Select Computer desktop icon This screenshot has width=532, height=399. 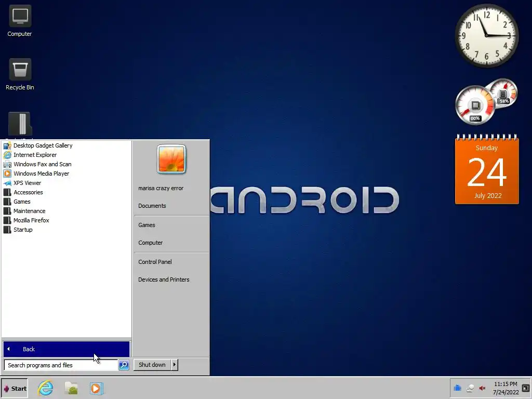point(20,21)
